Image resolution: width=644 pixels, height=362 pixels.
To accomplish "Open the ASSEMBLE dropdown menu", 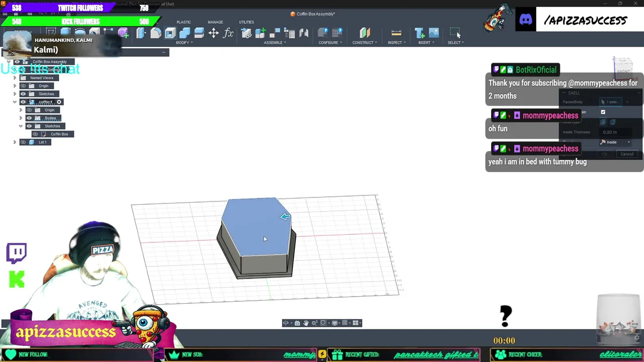I will [275, 43].
